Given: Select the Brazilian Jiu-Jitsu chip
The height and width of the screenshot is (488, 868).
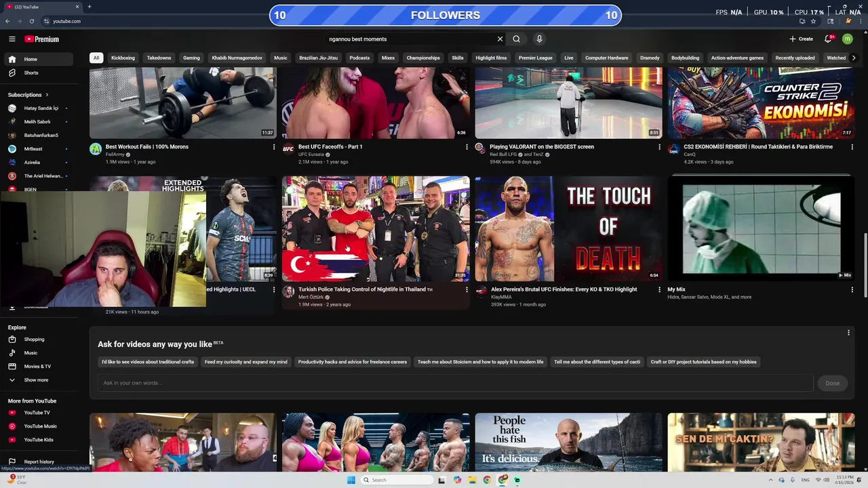Looking at the screenshot, I should 318,58.
